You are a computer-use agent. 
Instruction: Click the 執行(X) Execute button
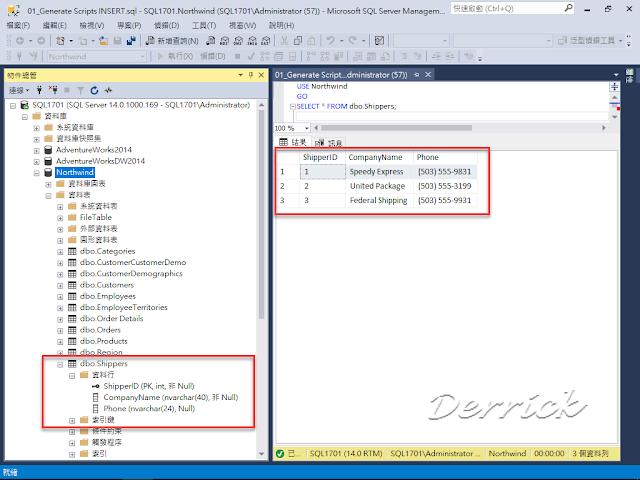(x=176, y=56)
